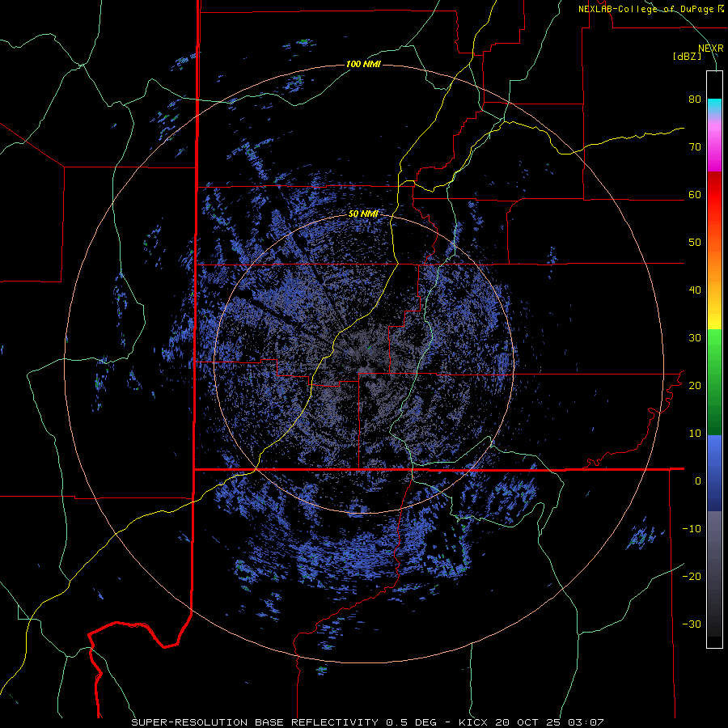
Task: Click the NEXLAB-College of DuPage watermark text
Action: pos(645,9)
